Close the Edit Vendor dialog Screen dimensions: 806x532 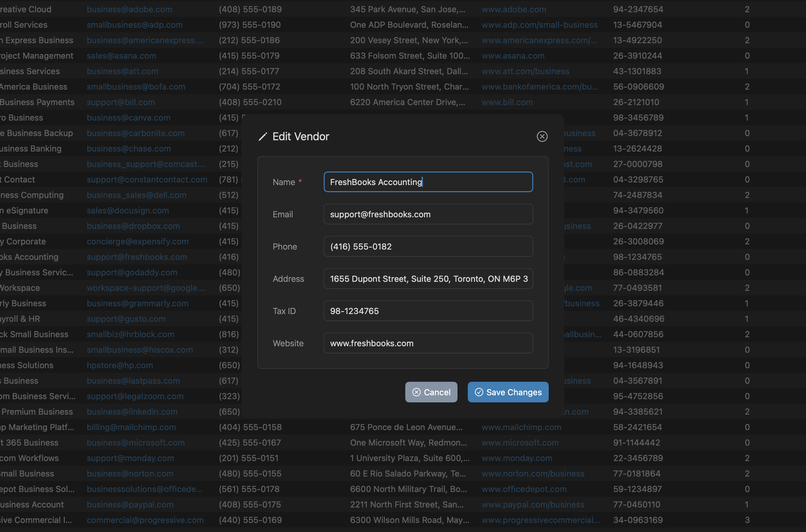(x=542, y=136)
